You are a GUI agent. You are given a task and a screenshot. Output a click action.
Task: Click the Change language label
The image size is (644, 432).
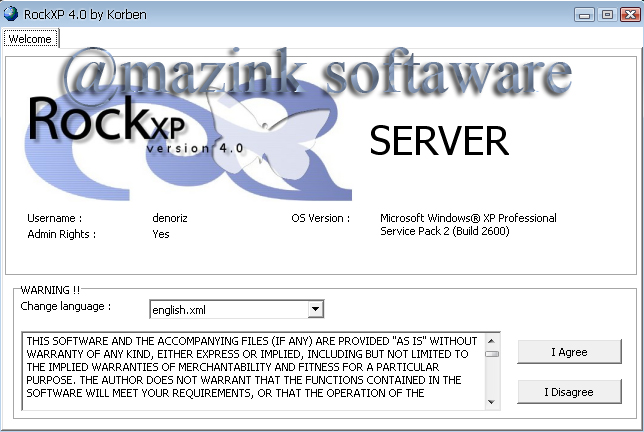click(66, 306)
